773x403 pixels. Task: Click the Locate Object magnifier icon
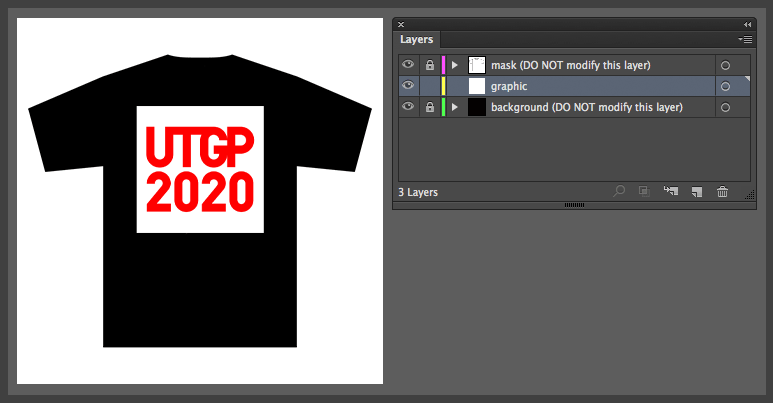tap(619, 191)
